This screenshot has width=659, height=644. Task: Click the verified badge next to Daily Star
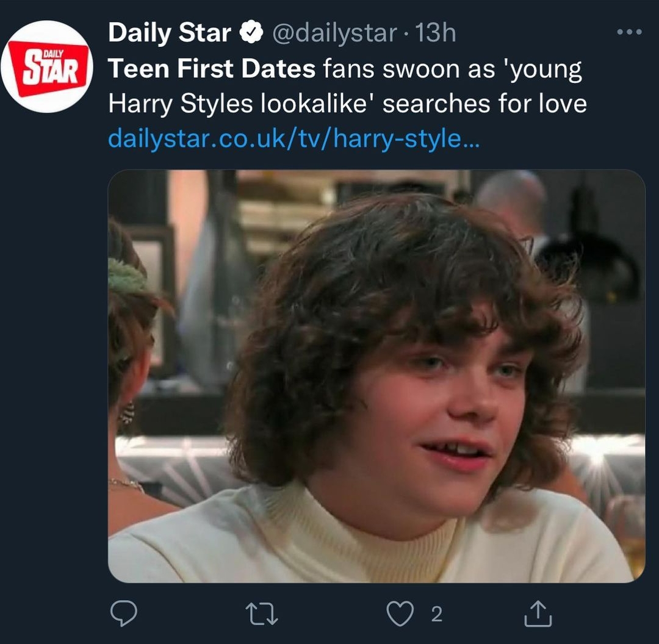click(x=250, y=34)
